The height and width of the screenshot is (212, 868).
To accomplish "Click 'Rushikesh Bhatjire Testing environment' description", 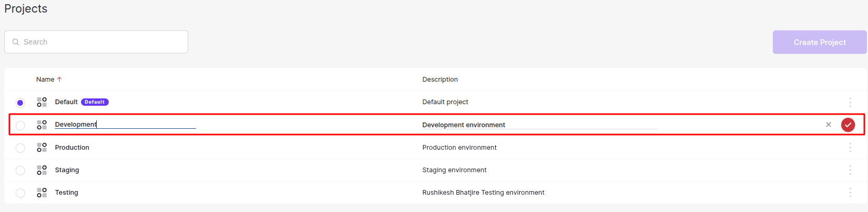I will [x=483, y=193].
